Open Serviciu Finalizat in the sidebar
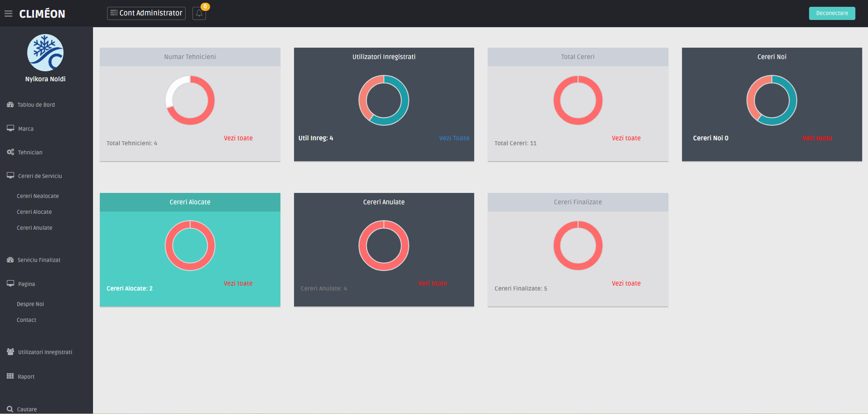The height and width of the screenshot is (414, 868). [x=39, y=260]
